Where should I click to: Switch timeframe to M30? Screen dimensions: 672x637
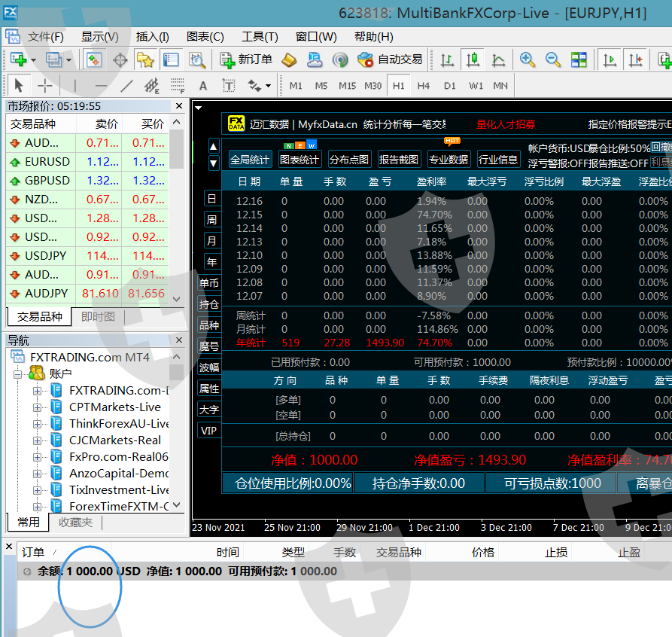coord(372,86)
